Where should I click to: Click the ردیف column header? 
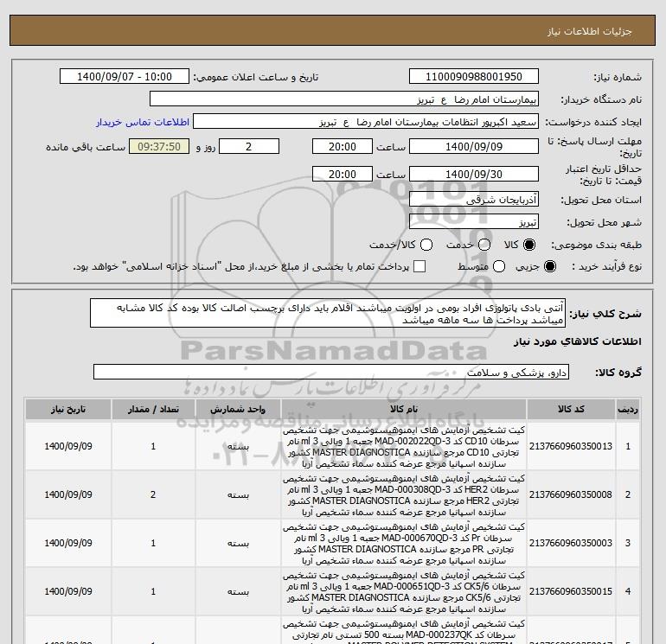point(627,409)
